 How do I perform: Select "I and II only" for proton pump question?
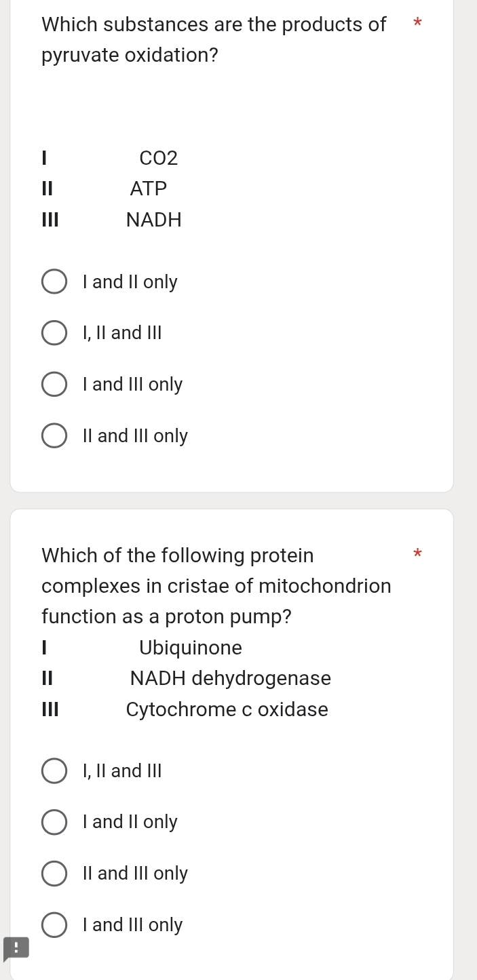[54, 822]
